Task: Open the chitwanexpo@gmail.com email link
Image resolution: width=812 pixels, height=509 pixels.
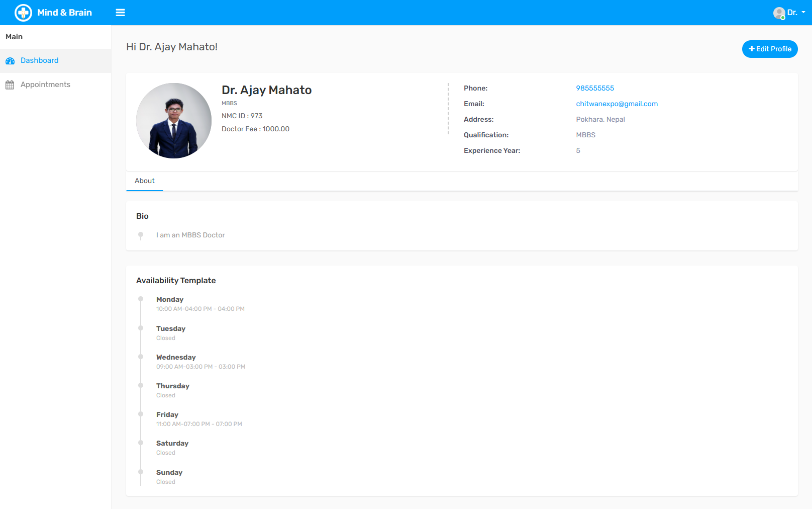Action: pos(617,104)
